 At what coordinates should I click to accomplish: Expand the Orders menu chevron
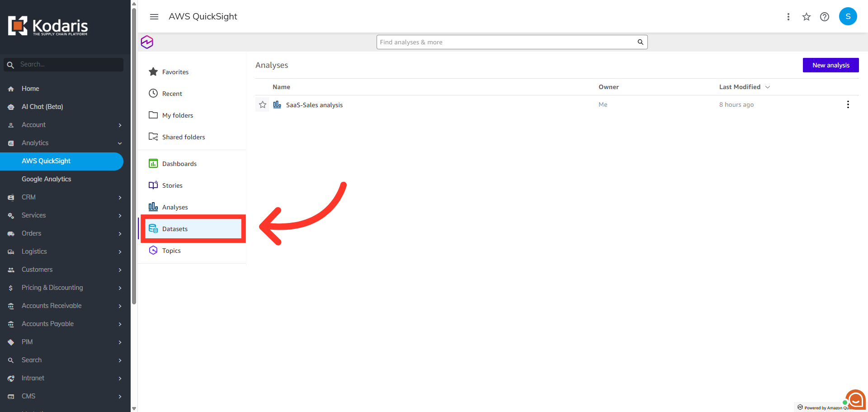click(120, 234)
